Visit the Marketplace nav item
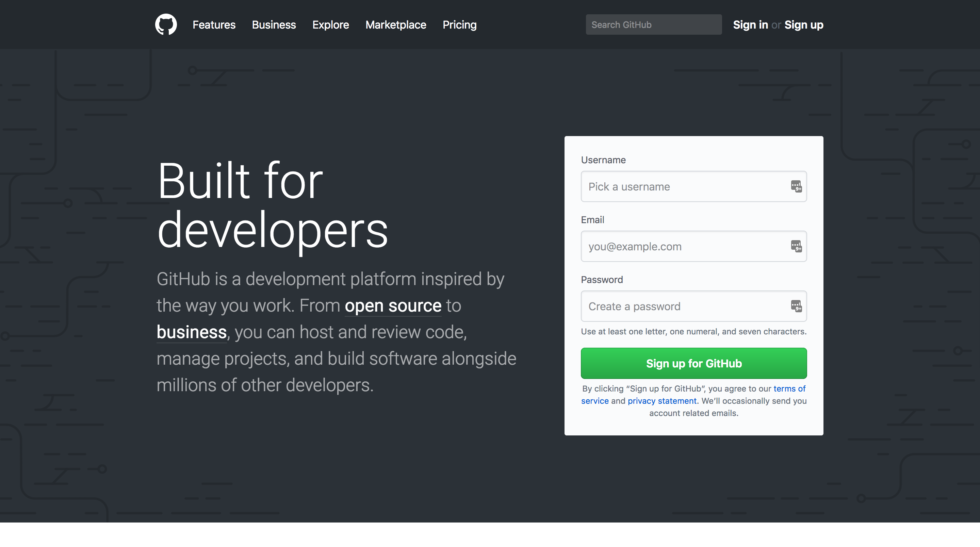 pos(396,25)
